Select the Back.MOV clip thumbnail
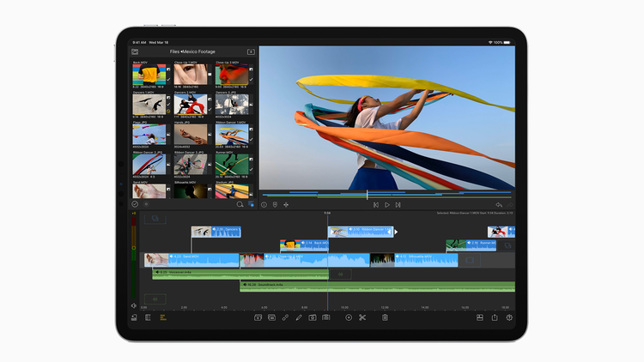The width and height of the screenshot is (644, 362). tap(149, 75)
